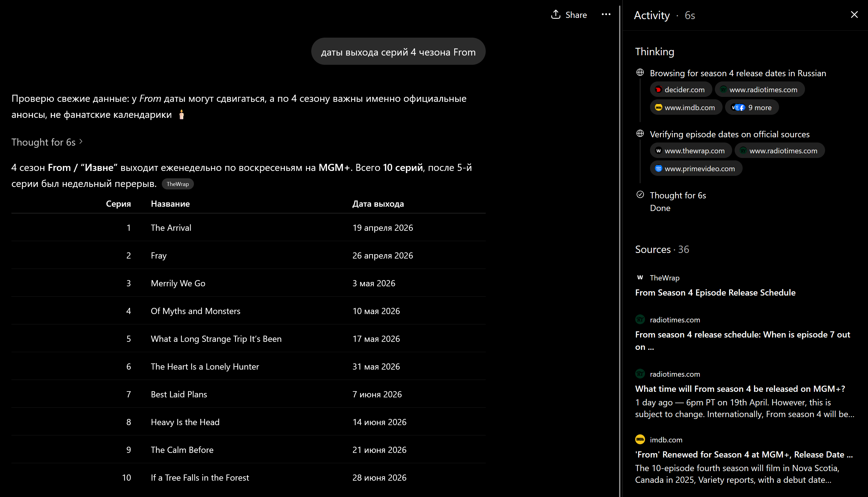Expand the '9 more' sources chip
868x497 pixels.
click(x=752, y=108)
